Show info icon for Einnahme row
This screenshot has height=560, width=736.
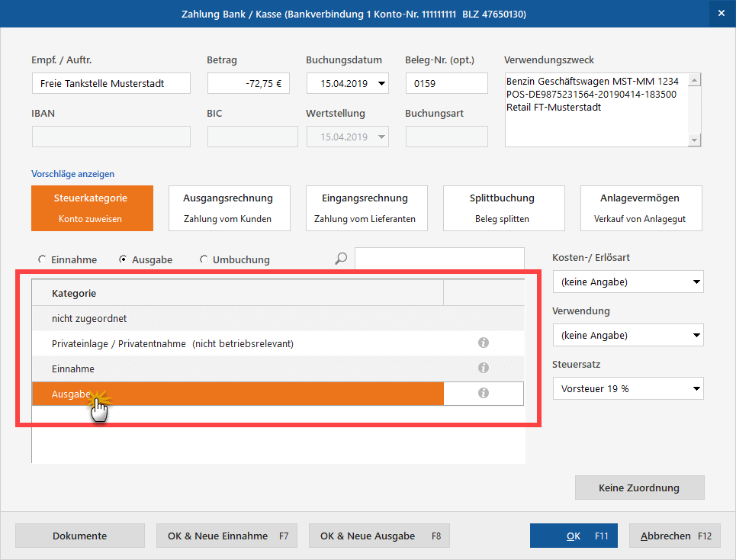pyautogui.click(x=483, y=368)
